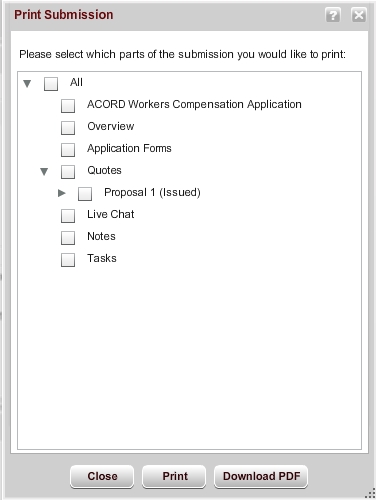Enable the Overview checkbox
This screenshot has width=377, height=500.
(x=68, y=128)
